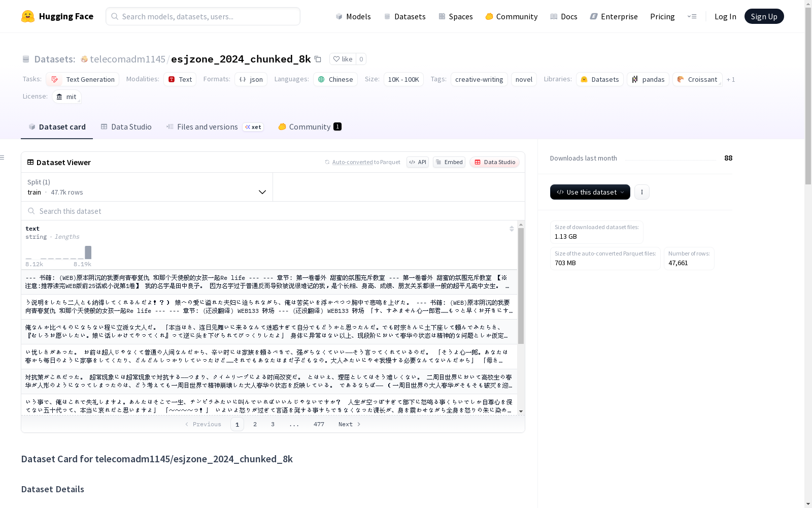Go to the Pricing page
Screen dimensions: 812x508
[x=662, y=16]
